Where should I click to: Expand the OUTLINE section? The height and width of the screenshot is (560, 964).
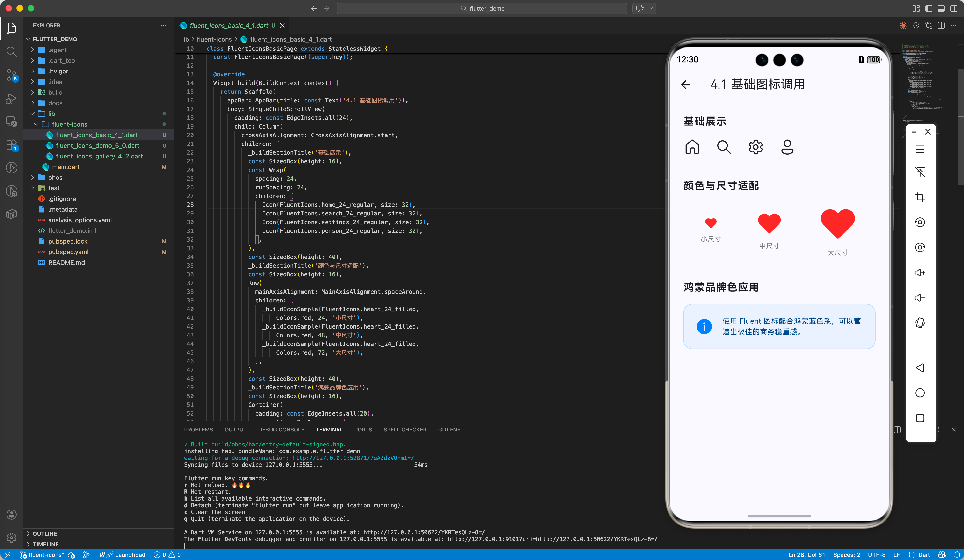click(45, 533)
